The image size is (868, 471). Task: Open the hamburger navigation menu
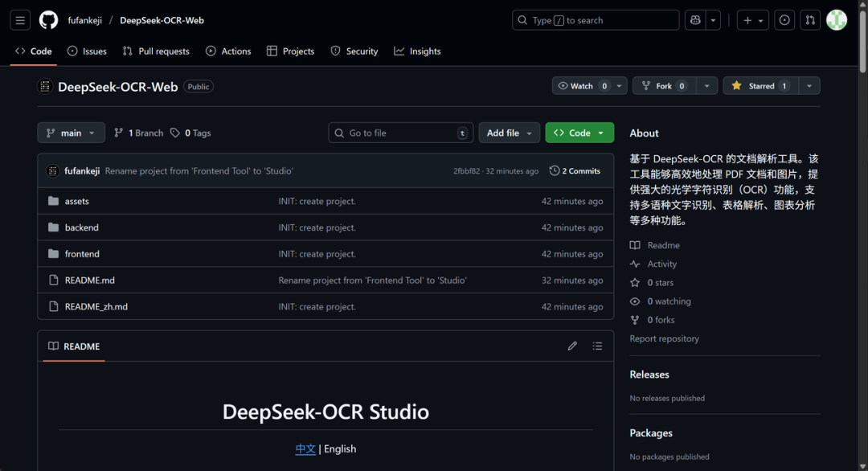click(20, 20)
